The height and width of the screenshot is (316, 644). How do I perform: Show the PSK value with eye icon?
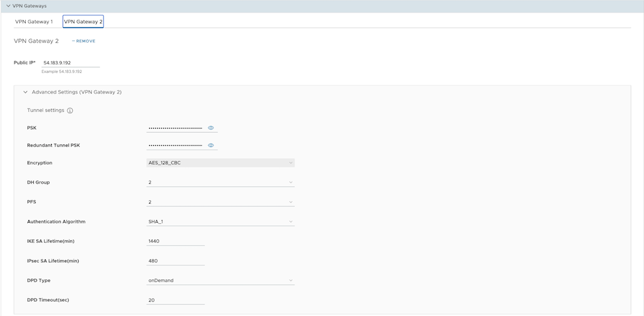pos(211,128)
